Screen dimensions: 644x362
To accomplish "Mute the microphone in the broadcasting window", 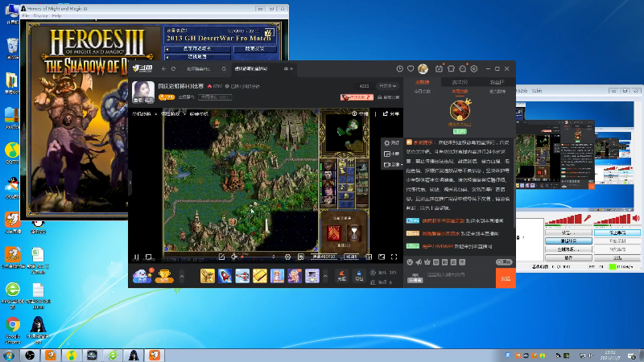I will click(x=588, y=218).
